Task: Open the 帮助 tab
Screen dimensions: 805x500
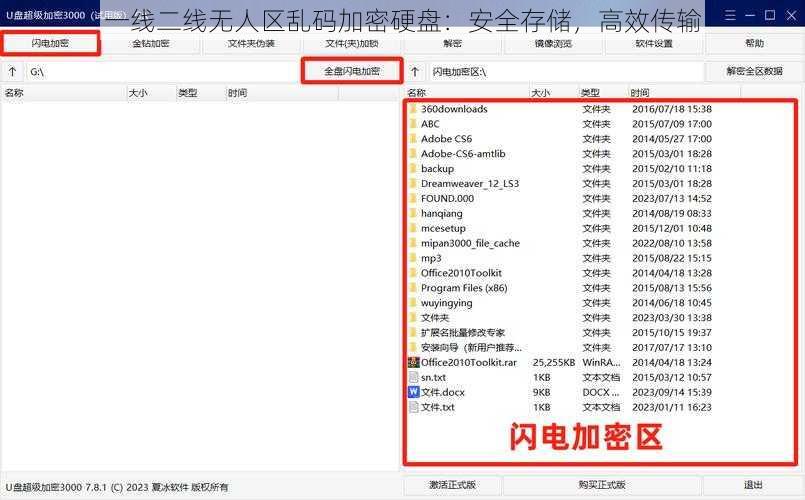Action: [x=754, y=44]
